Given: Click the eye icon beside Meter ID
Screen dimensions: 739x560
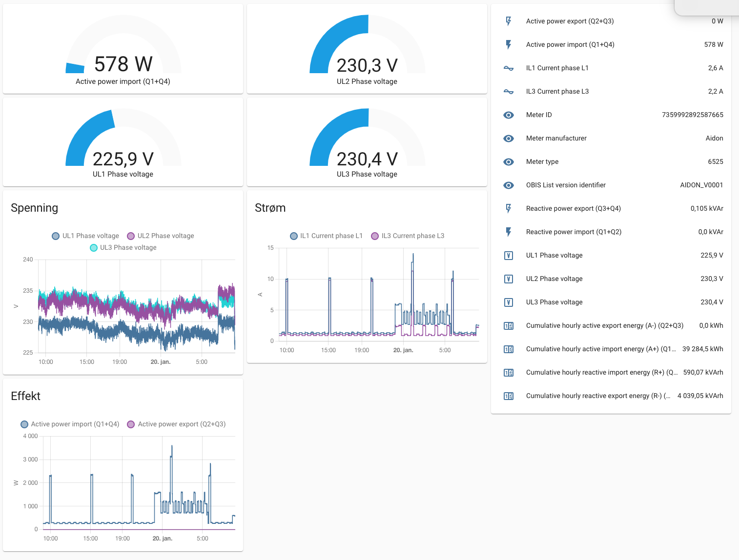Looking at the screenshot, I should click(x=509, y=115).
